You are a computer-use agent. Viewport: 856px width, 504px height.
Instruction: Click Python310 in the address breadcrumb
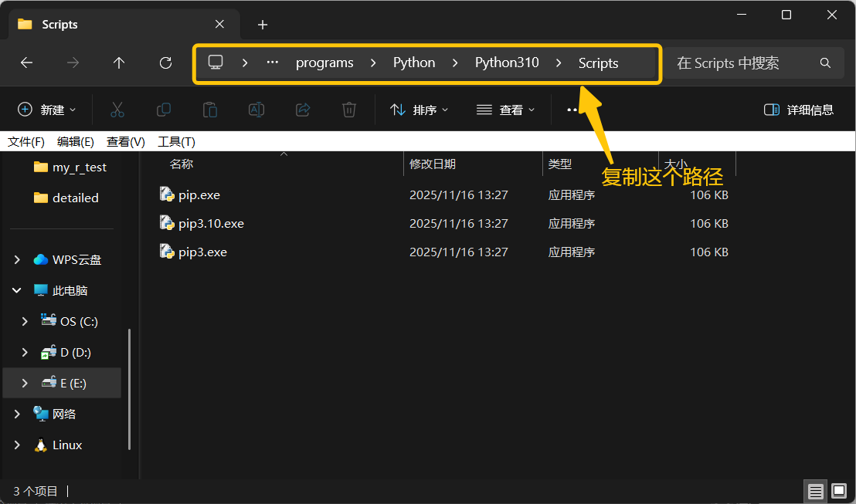tap(507, 63)
